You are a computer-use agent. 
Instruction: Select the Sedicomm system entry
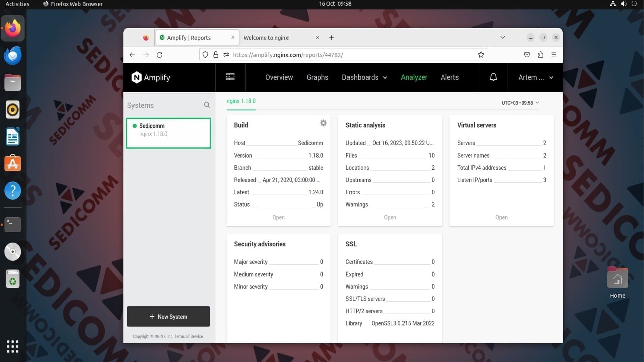168,133
